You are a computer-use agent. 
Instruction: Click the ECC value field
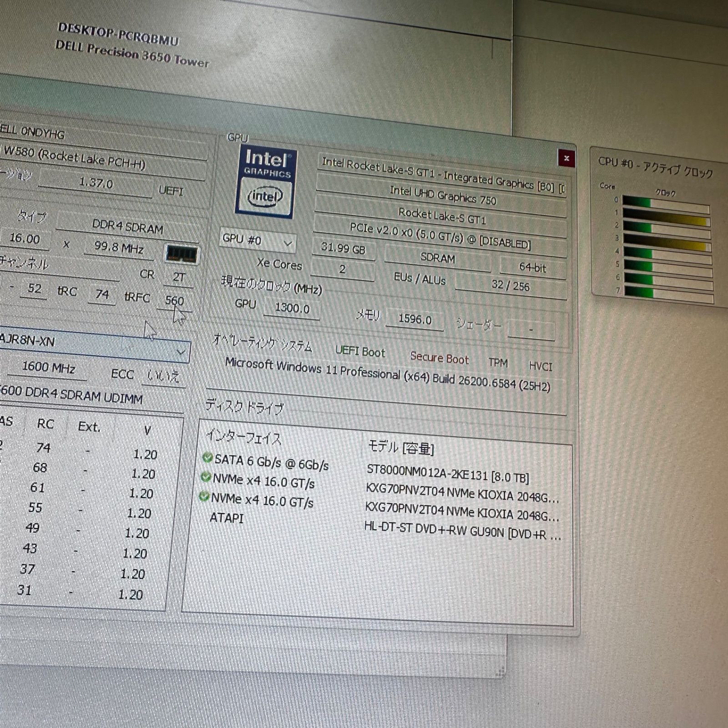(x=163, y=376)
